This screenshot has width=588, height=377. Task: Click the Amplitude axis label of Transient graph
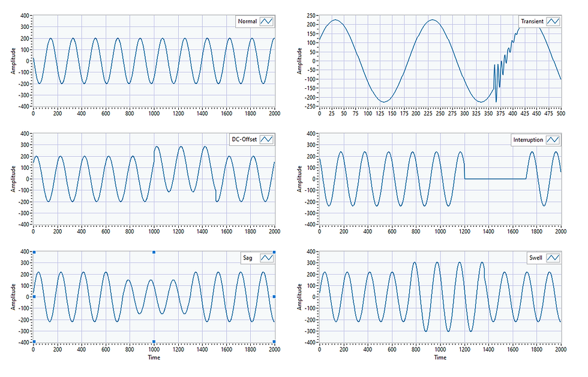(x=299, y=61)
